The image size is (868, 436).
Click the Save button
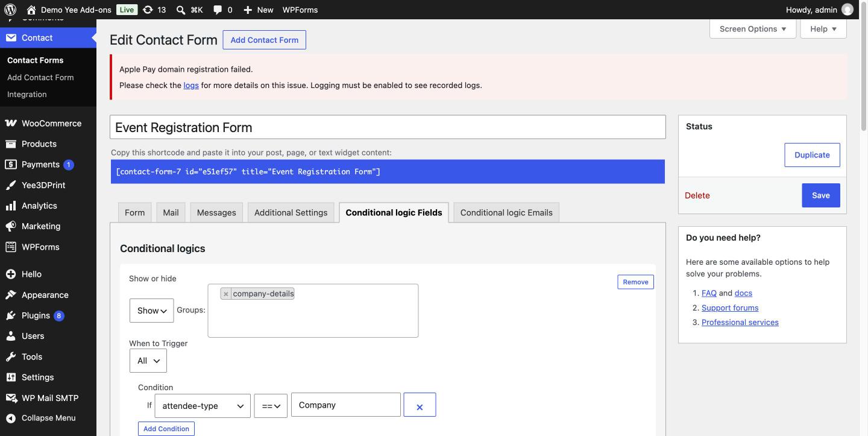pyautogui.click(x=820, y=195)
